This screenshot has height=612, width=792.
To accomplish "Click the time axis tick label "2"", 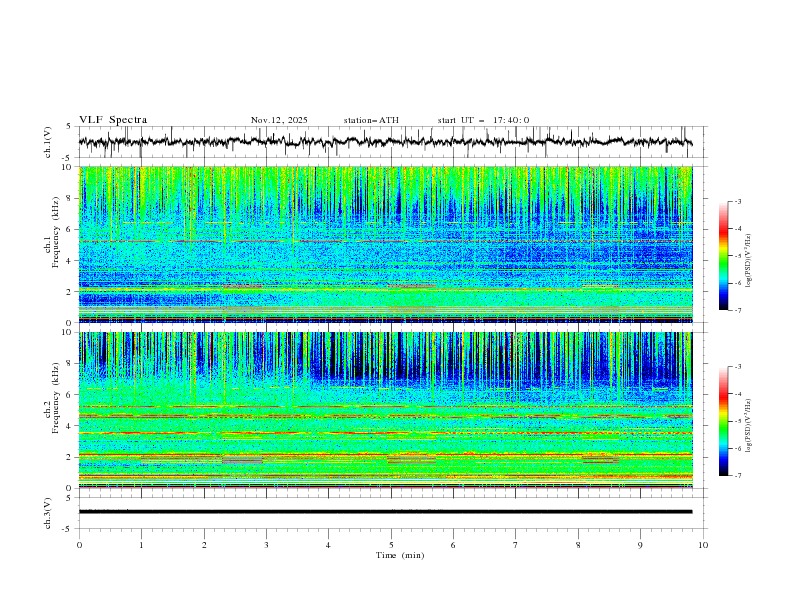I will 204,545.
